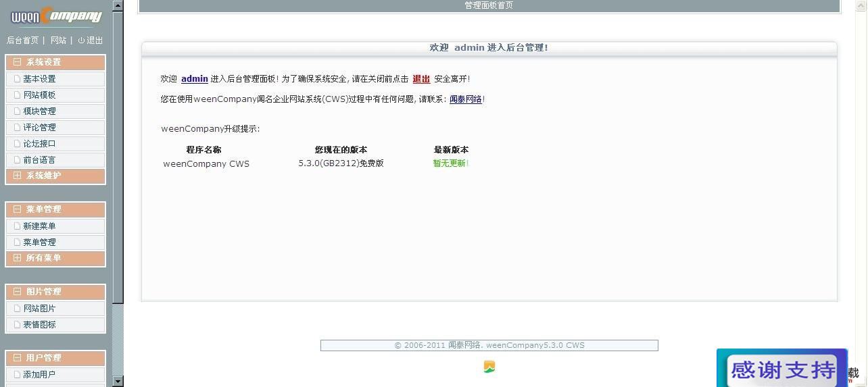The width and height of the screenshot is (868, 387).
Task: Click the 程序名称 column header
Action: tap(203, 150)
